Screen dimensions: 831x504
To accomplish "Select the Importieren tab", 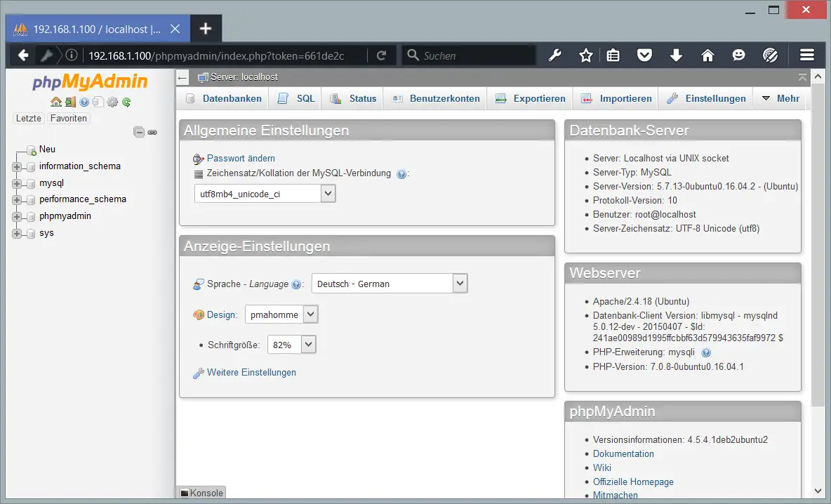I will click(x=616, y=98).
